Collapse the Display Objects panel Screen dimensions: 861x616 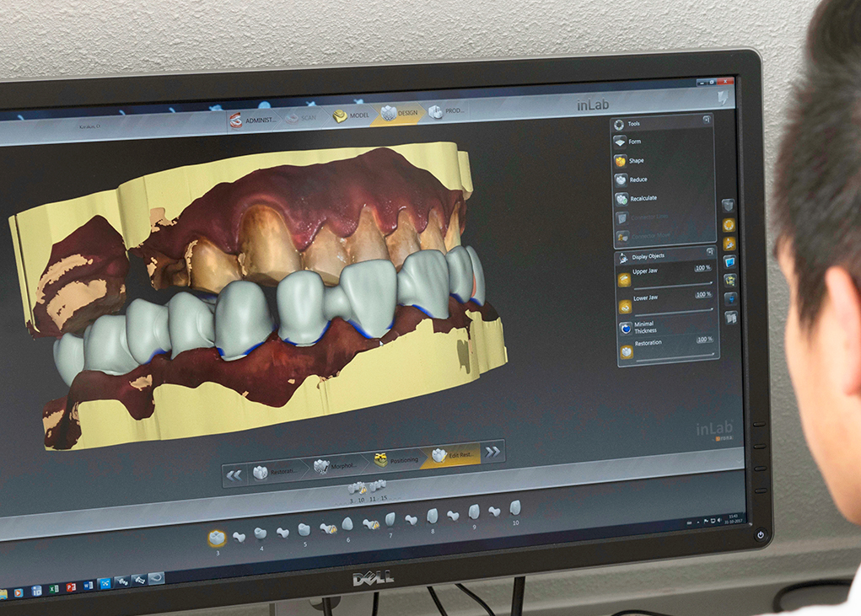[709, 251]
